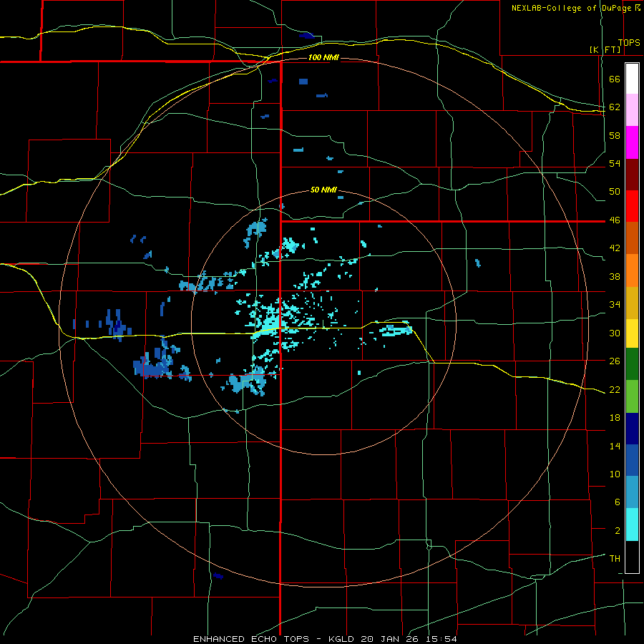Screen dimensions: 644x644
Task: Select the medium blue 14 kft swatch
Action: click(x=632, y=460)
